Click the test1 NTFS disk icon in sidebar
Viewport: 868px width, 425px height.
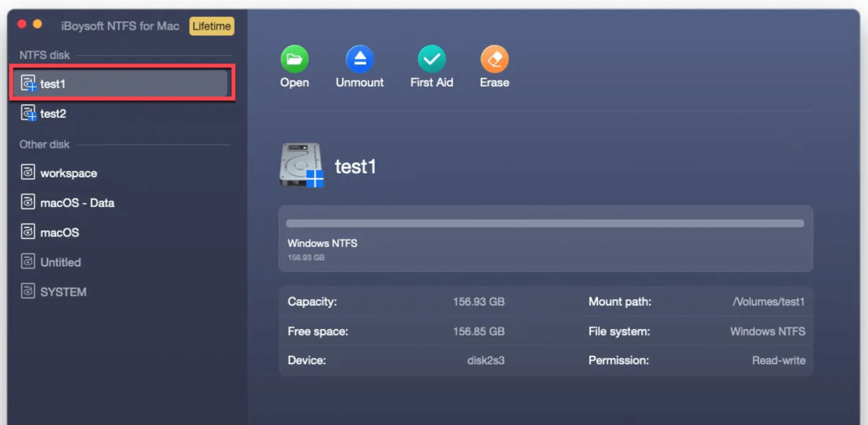(28, 83)
